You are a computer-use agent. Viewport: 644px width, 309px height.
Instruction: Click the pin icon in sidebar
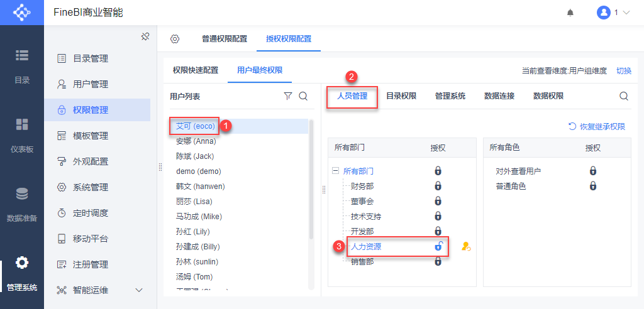point(145,37)
